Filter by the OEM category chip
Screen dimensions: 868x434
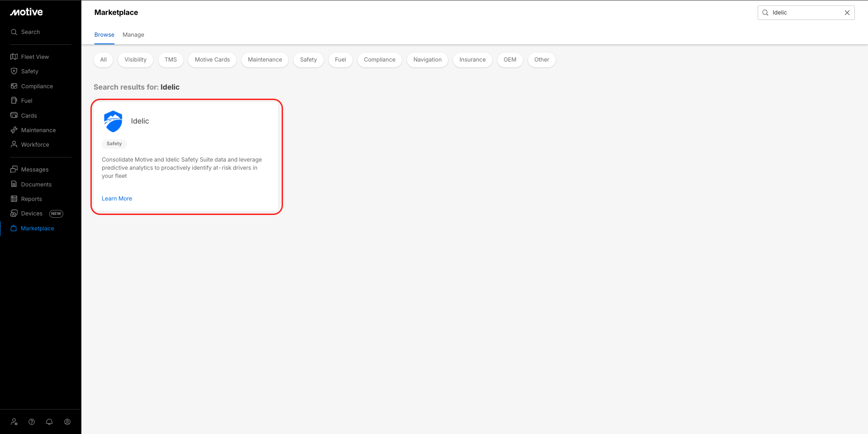(510, 60)
